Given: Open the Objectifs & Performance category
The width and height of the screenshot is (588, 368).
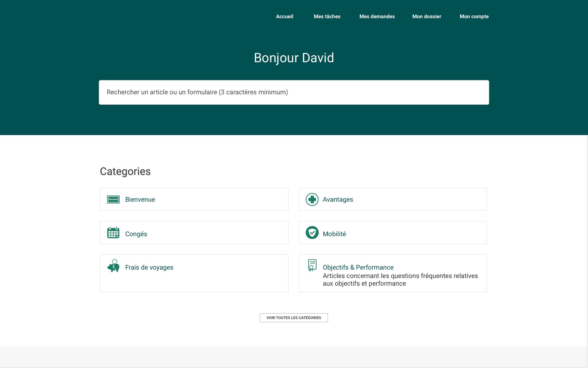Looking at the screenshot, I should coord(358,267).
